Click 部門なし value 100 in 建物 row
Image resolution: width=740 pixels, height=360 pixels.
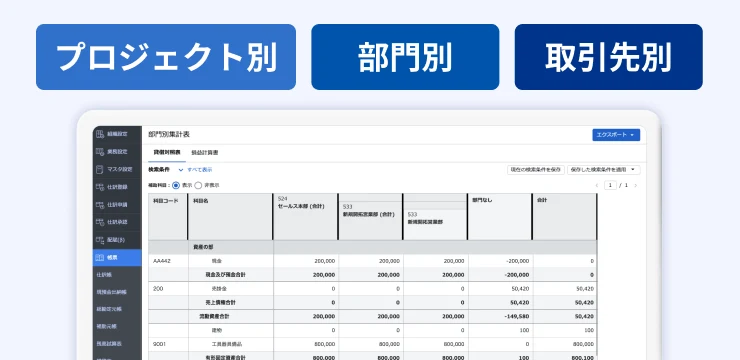525,330
